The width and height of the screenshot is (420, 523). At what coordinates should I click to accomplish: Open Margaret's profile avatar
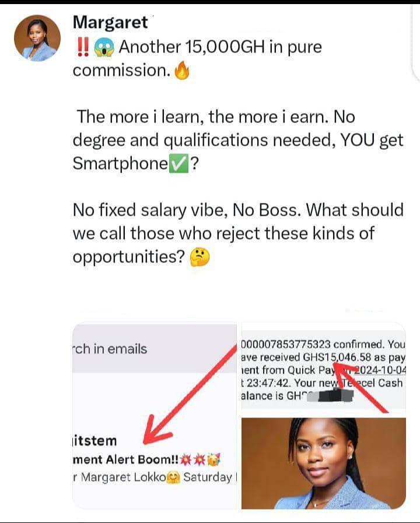[37, 38]
